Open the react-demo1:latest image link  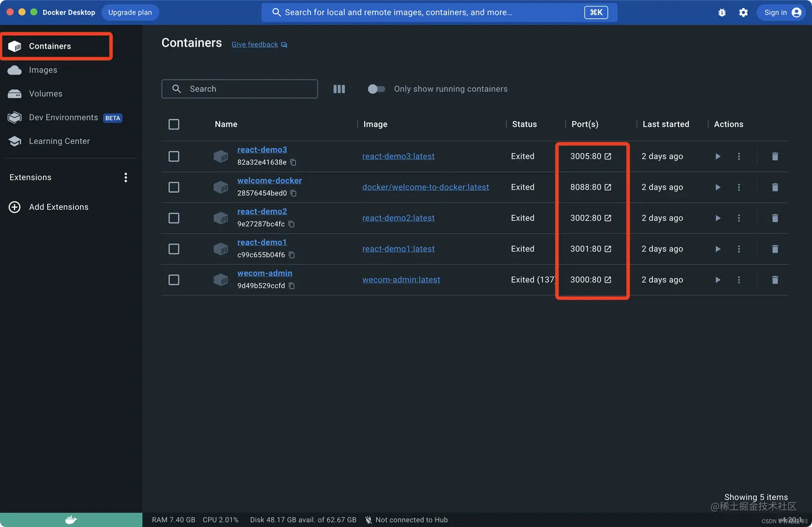pos(398,249)
